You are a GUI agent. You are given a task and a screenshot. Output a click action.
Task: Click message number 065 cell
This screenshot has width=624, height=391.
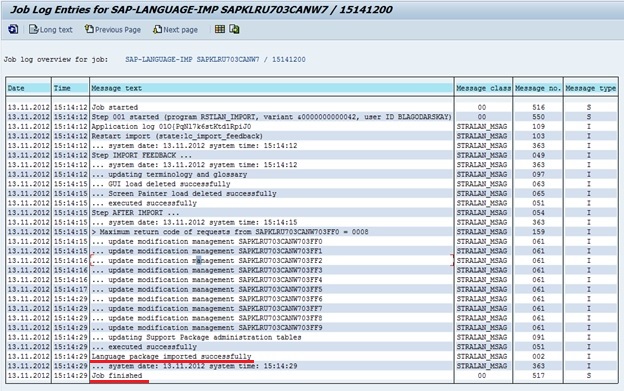(x=538, y=193)
